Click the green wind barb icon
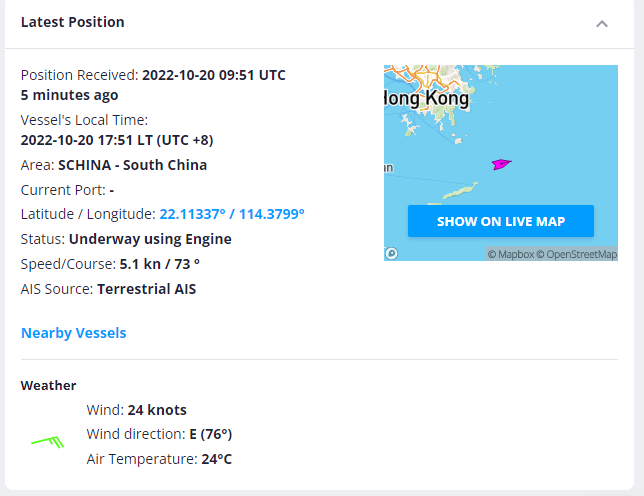The height and width of the screenshot is (496, 644). click(48, 438)
